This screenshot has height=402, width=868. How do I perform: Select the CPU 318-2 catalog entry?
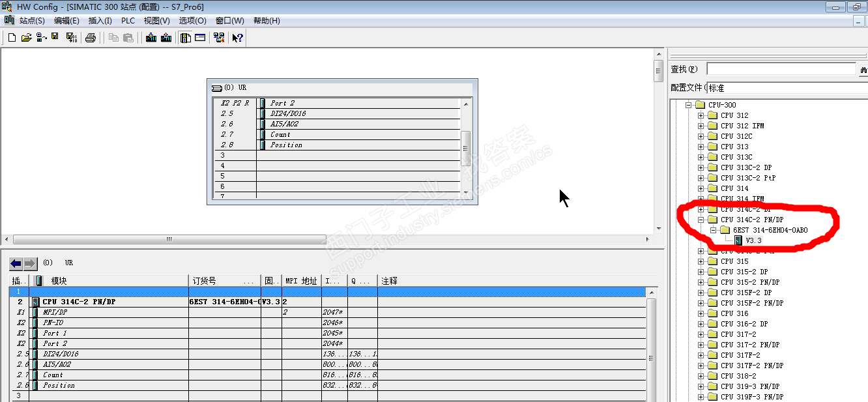[738, 376]
